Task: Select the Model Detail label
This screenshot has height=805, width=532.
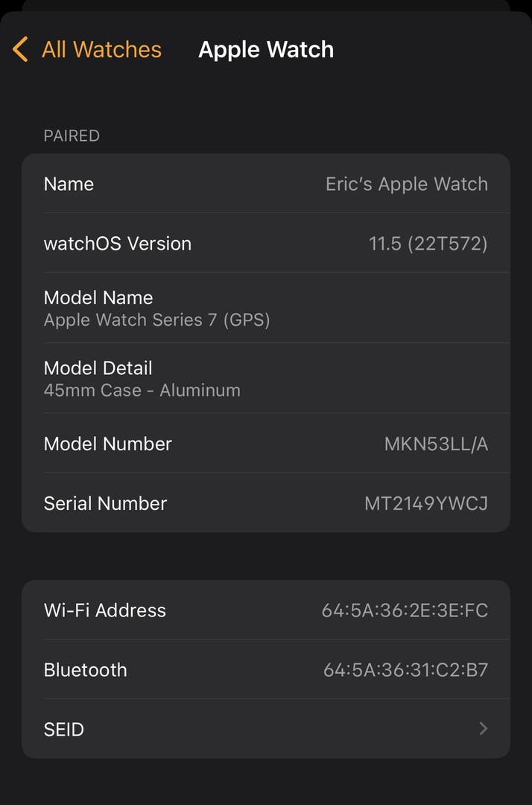Action: tap(98, 368)
